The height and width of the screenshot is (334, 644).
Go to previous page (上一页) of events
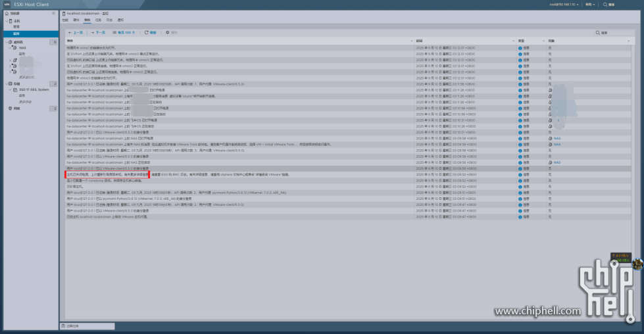point(76,32)
